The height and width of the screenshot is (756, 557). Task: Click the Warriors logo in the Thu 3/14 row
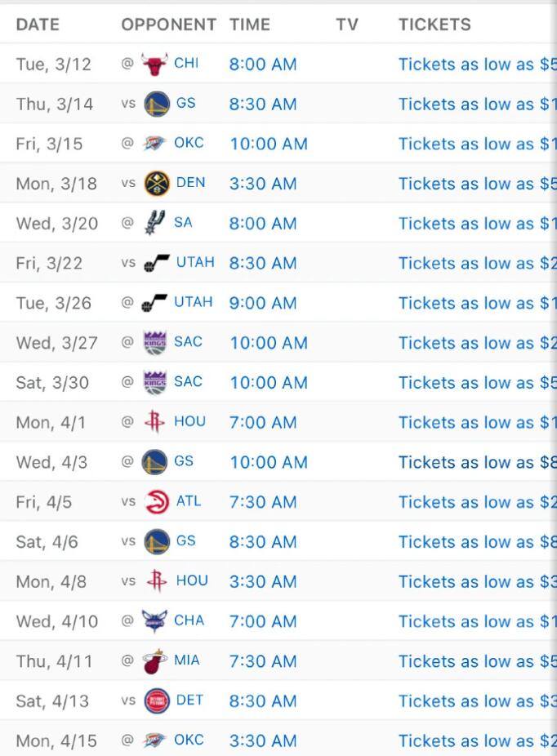[x=157, y=105]
